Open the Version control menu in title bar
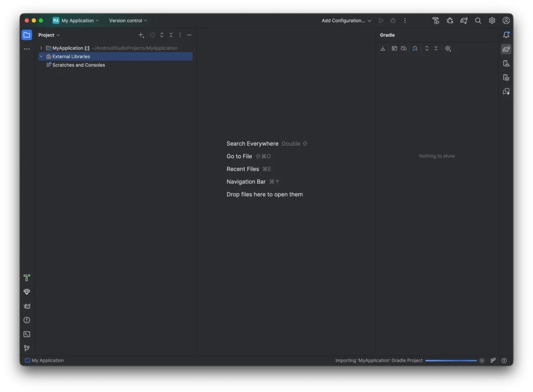533x392 pixels. [x=126, y=20]
